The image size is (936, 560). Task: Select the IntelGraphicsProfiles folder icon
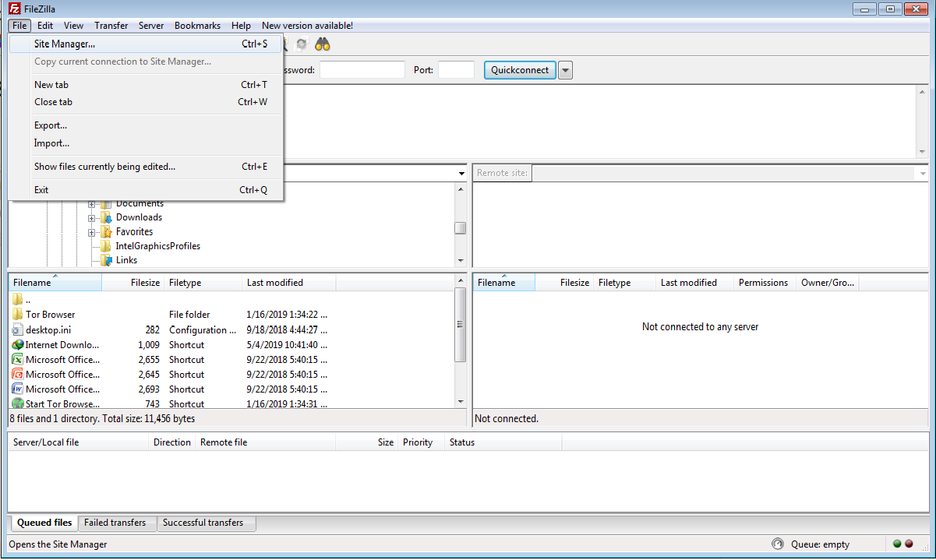click(106, 246)
